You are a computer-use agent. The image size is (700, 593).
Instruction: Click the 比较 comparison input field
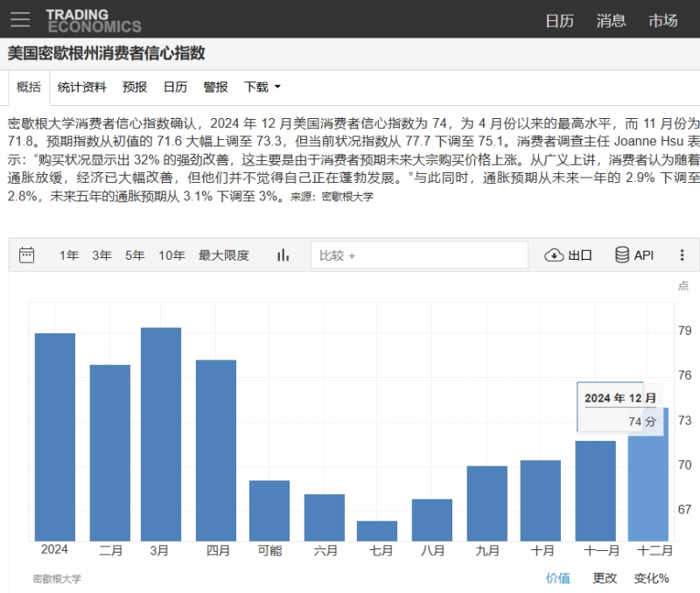pos(419,255)
